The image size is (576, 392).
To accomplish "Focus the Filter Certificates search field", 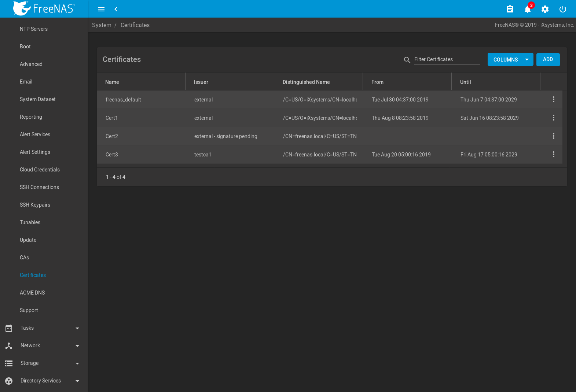I will click(447, 59).
